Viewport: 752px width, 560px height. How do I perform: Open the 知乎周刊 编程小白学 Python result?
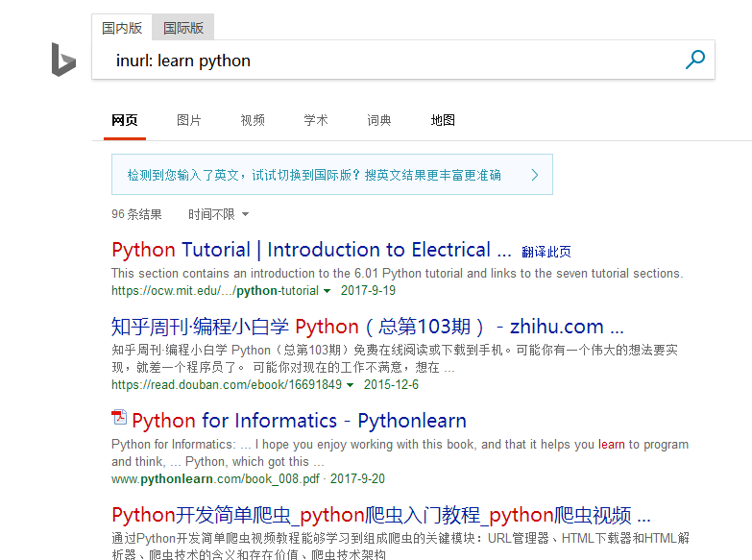coord(367,327)
